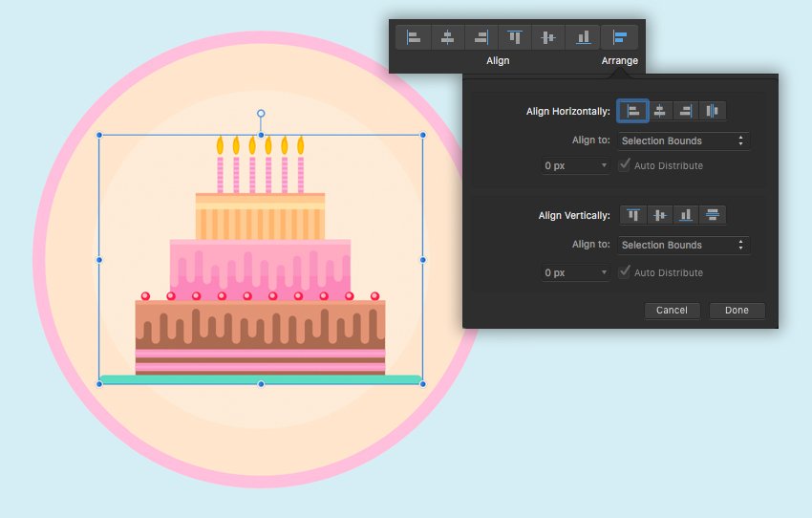Viewport: 812px width, 518px height.
Task: Click top-left selection handle of cake
Action: [99, 135]
